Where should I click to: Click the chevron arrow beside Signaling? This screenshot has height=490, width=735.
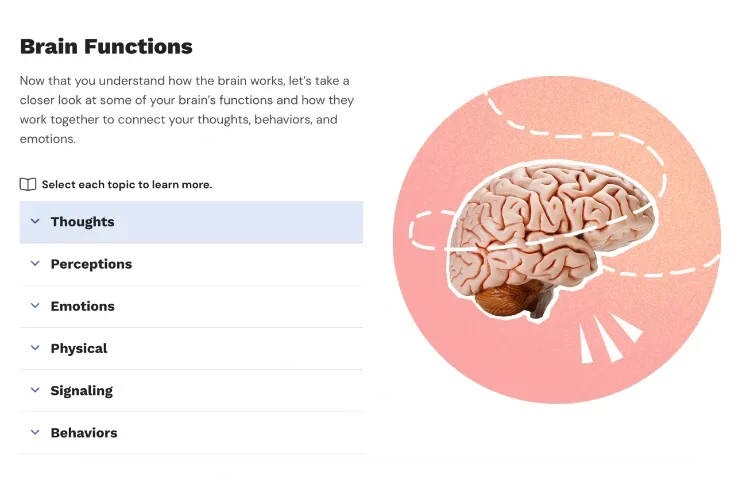tap(35, 391)
